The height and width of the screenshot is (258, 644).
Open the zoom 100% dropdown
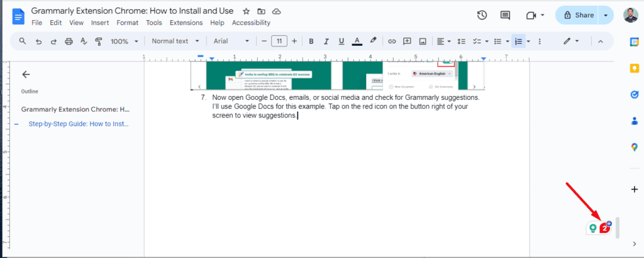point(124,41)
